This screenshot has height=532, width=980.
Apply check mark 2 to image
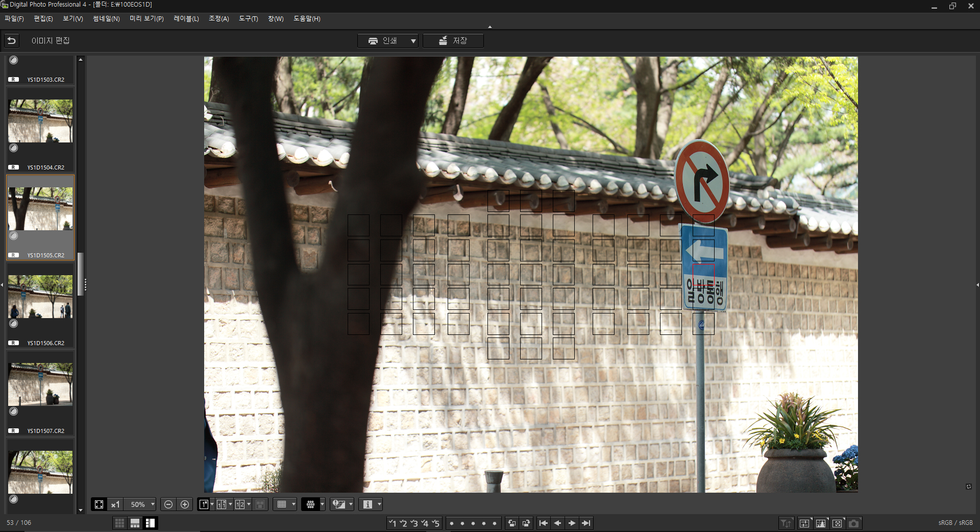click(x=403, y=523)
